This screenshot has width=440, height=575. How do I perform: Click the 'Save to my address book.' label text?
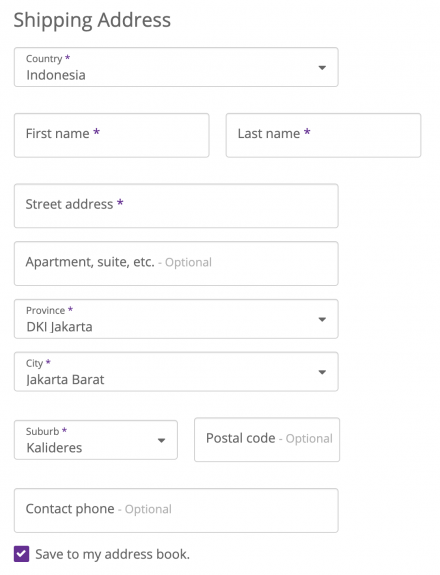point(113,554)
